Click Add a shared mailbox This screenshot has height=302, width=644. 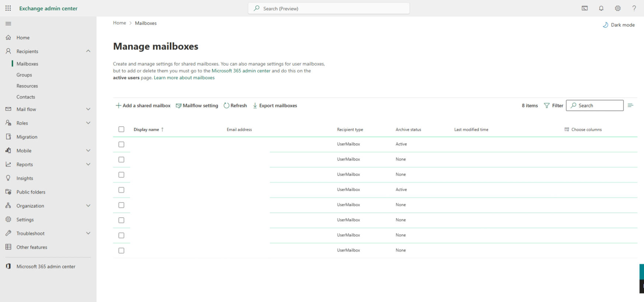[x=143, y=105]
